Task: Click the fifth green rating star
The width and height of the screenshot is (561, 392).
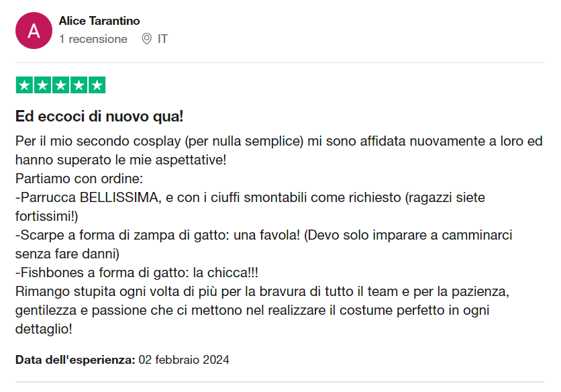Action: [97, 85]
